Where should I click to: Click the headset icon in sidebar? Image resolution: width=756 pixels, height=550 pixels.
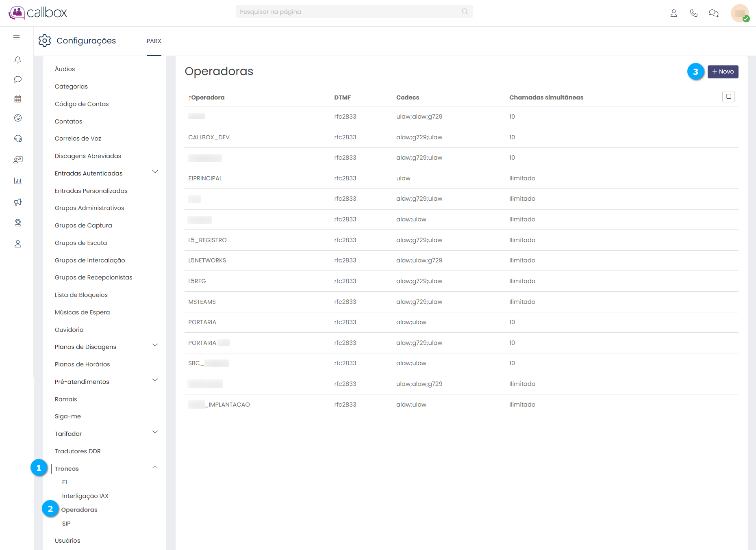click(17, 139)
